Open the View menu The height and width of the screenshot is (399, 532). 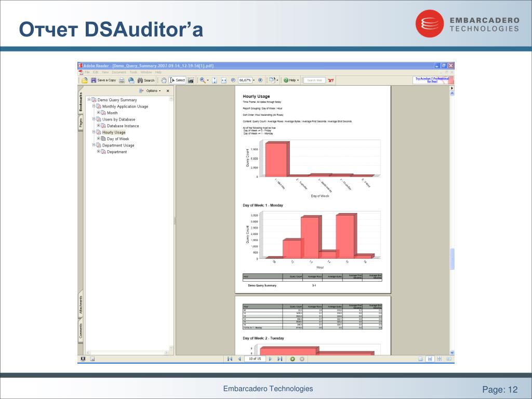(105, 72)
